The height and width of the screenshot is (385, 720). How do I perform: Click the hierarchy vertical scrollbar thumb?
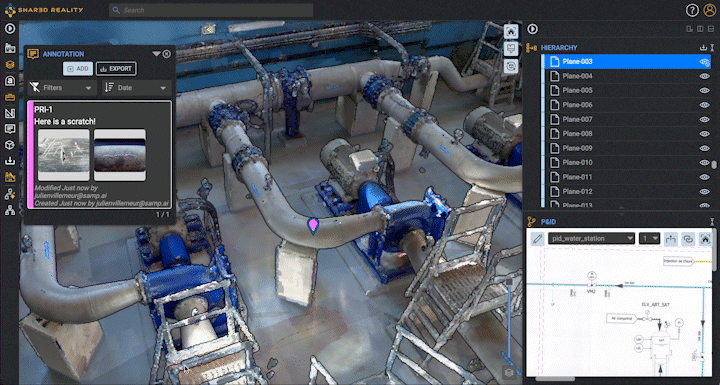(714, 164)
